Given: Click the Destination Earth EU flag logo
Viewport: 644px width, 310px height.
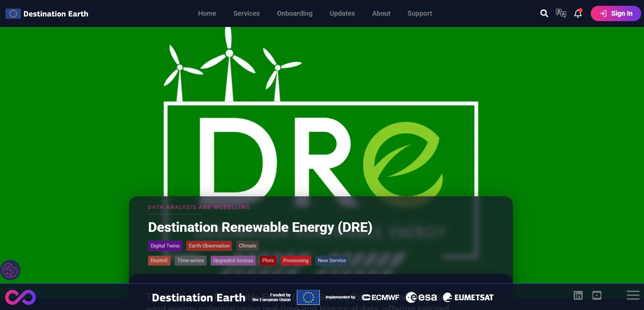Looking at the screenshot, I should coord(13,14).
